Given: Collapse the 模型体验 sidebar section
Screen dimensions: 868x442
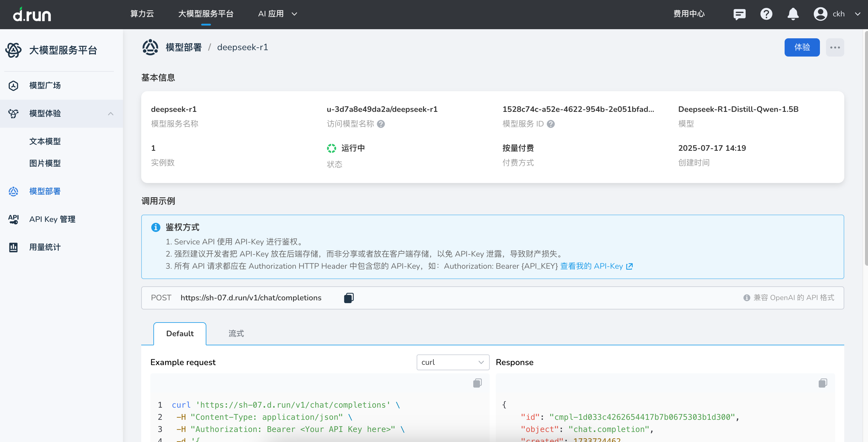Looking at the screenshot, I should (110, 114).
